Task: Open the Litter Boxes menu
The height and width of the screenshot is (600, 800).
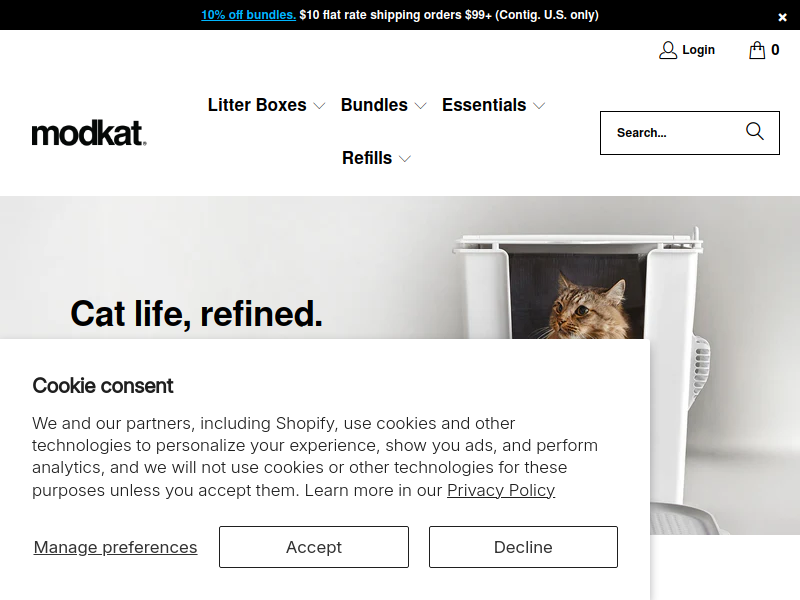Action: [257, 105]
